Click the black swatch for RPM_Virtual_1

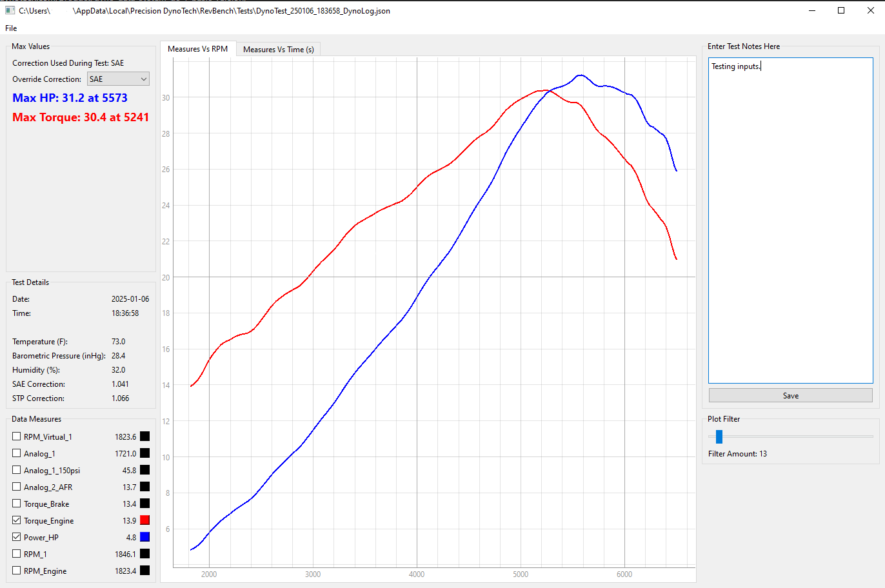(145, 436)
